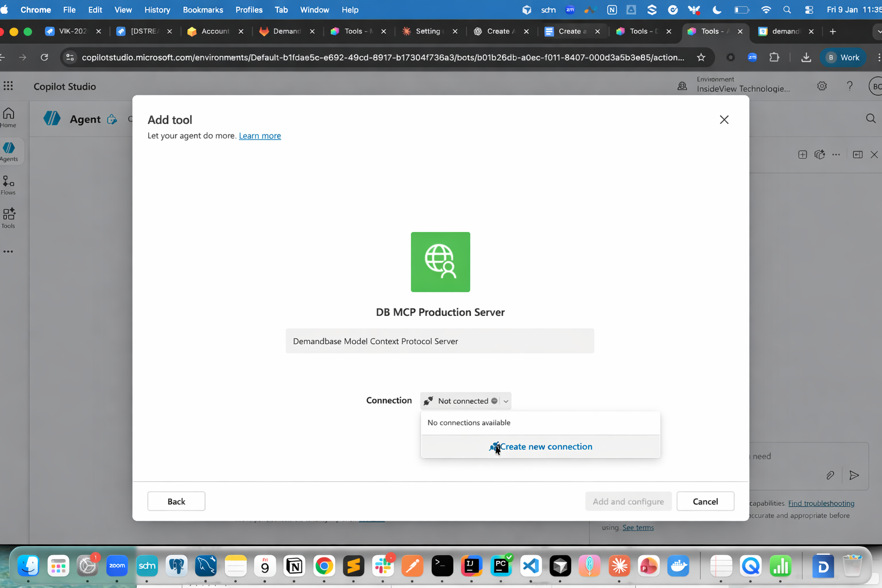The width and height of the screenshot is (882, 588).
Task: Click the Connection label
Action: pyautogui.click(x=389, y=401)
